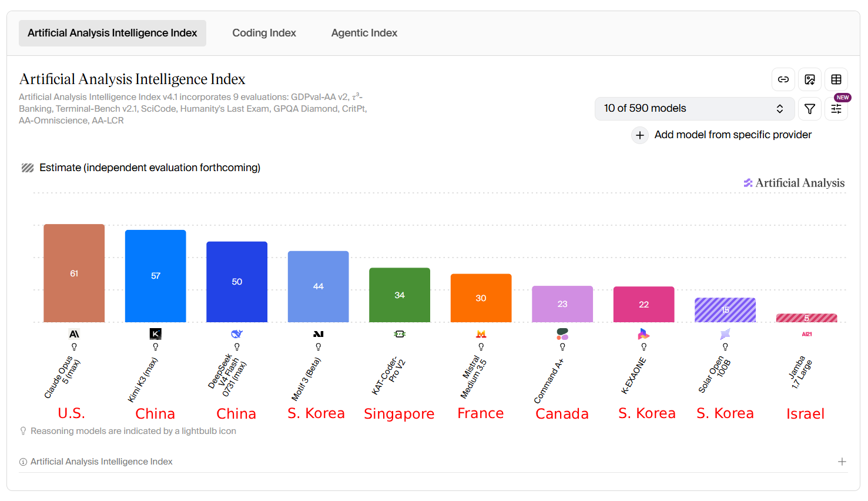Click the lightbulb under the Solar Open logo
The height and width of the screenshot is (501, 868).
[x=725, y=347]
